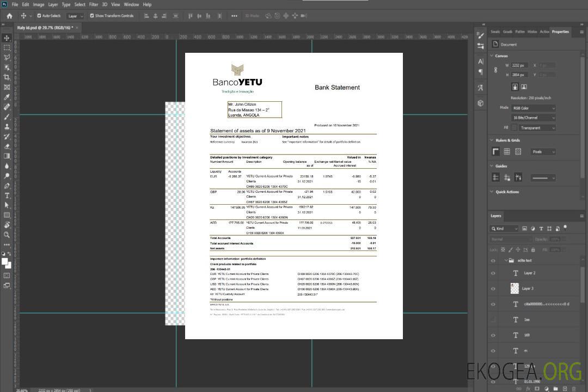The image size is (588, 392).
Task: Toggle Show Transform Controls checkbox
Action: coord(92,16)
